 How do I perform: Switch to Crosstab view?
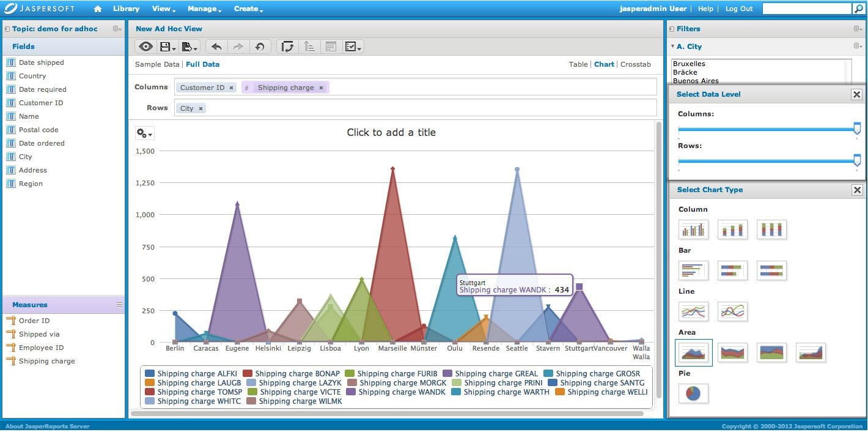coord(636,64)
